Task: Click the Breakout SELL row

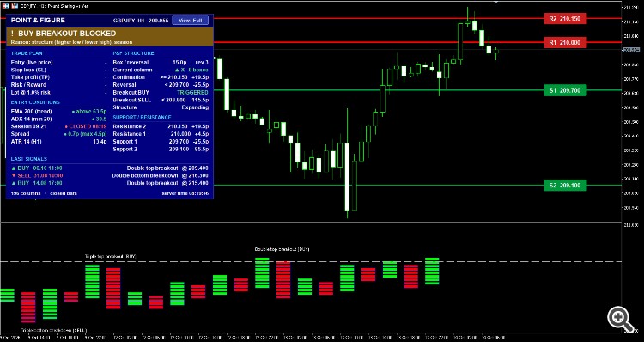Action: (161, 100)
